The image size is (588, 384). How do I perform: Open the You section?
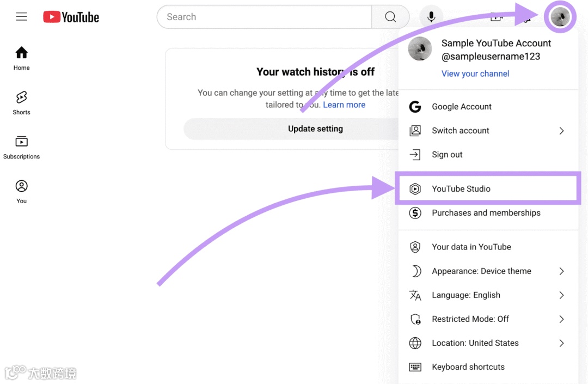(22, 191)
